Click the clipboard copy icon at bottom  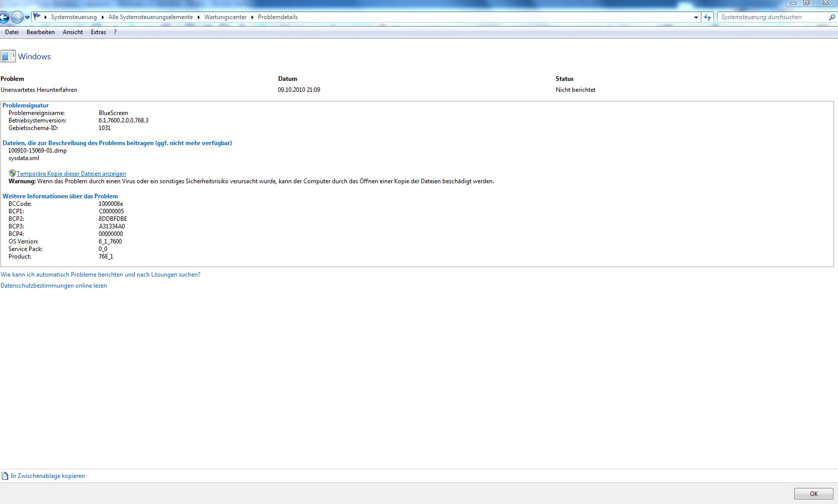click(5, 476)
